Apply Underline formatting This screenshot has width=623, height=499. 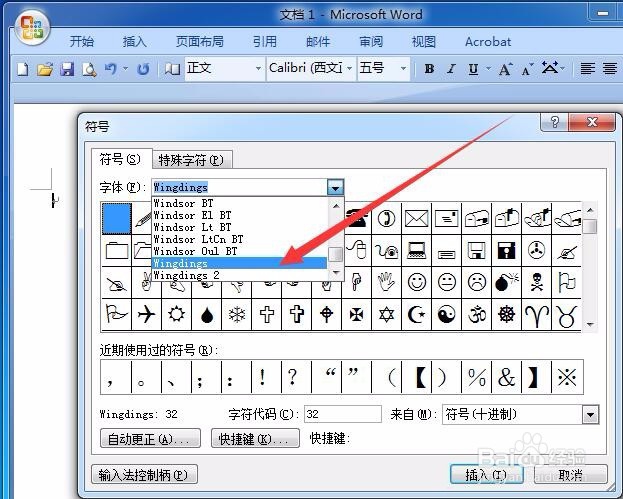point(473,70)
